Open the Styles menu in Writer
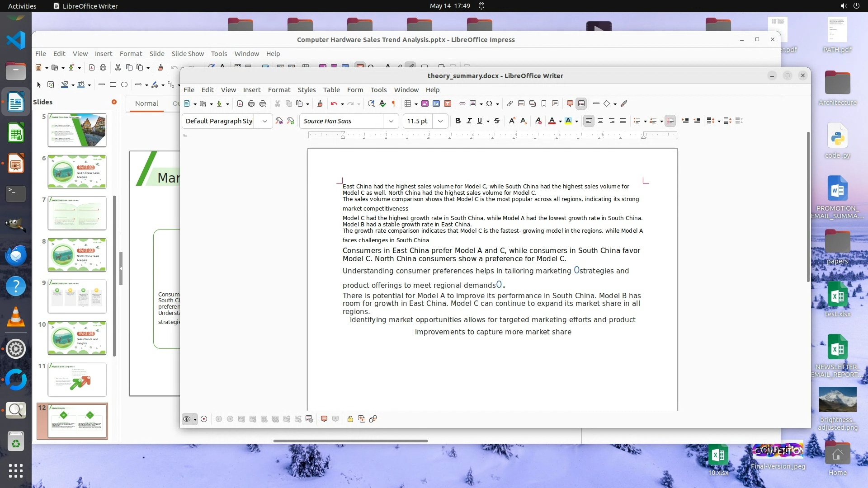 [x=306, y=89]
